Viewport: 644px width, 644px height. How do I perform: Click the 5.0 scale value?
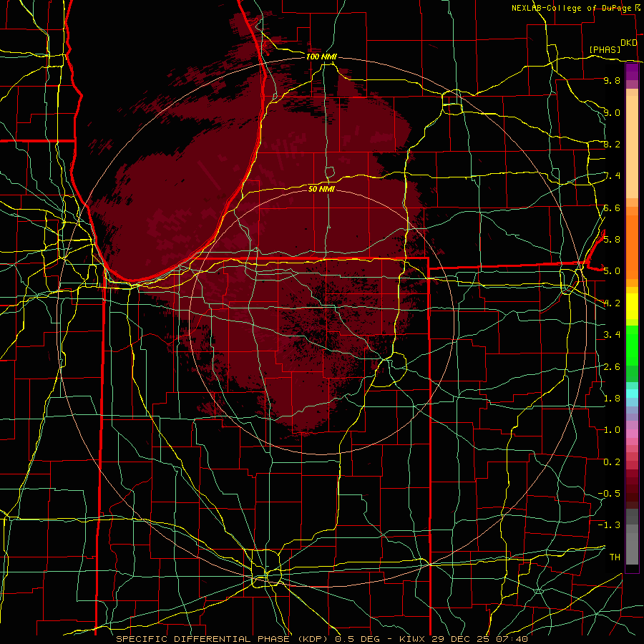pos(612,271)
